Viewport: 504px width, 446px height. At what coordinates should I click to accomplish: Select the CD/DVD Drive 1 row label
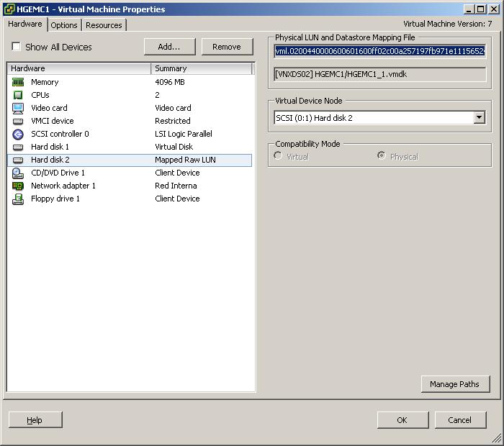point(58,173)
